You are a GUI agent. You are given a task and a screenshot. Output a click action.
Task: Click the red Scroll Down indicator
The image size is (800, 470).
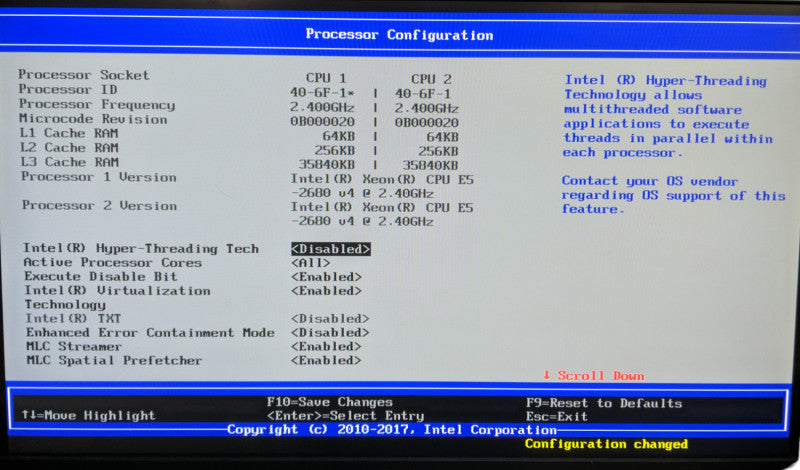coord(593,376)
